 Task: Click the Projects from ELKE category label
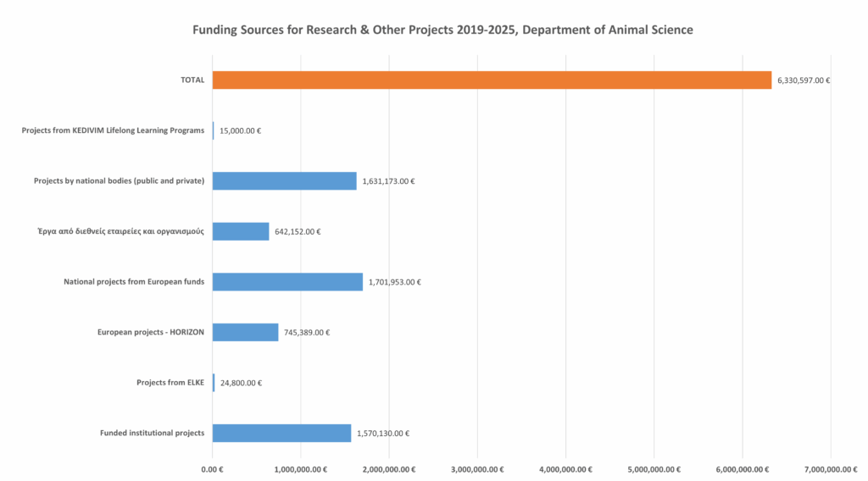click(x=170, y=383)
